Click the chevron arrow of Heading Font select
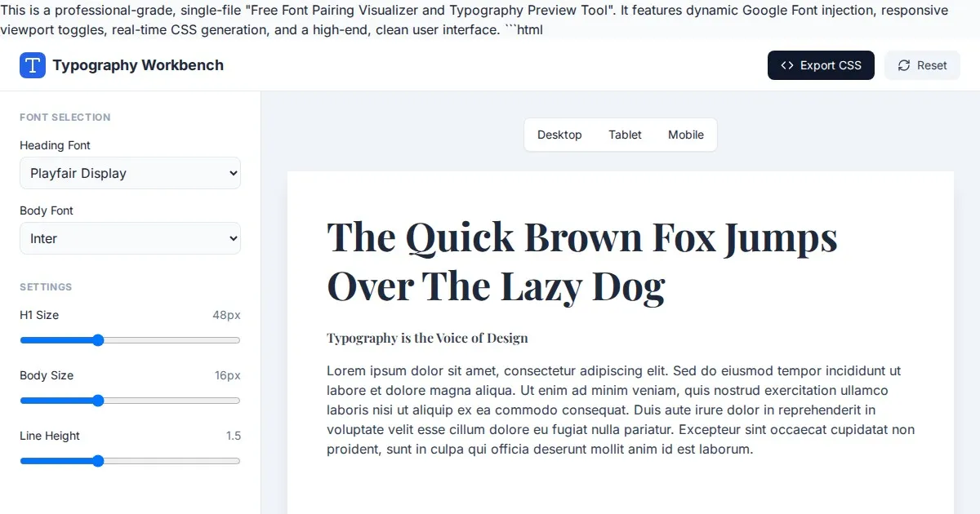The image size is (980, 514). pos(233,173)
